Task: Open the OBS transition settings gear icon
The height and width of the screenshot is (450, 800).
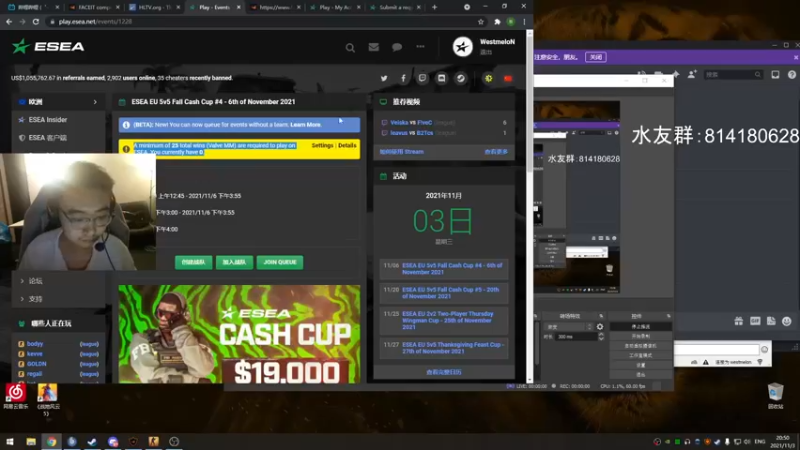Action: (x=600, y=327)
